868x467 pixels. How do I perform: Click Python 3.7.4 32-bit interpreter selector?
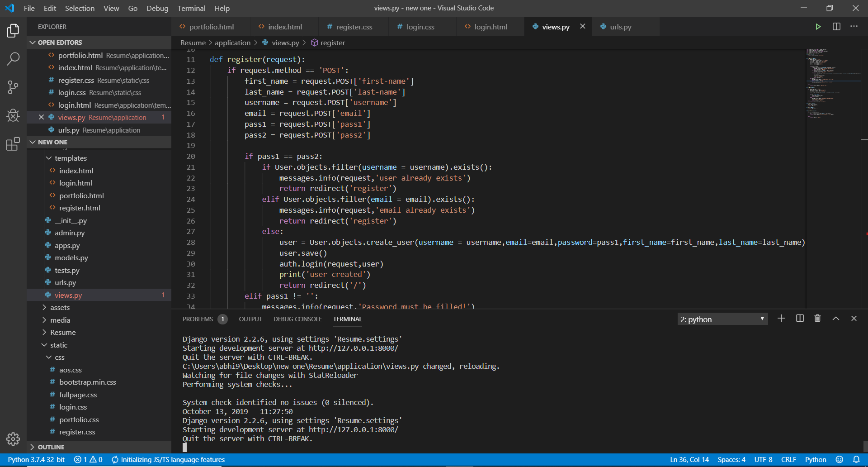pos(36,459)
